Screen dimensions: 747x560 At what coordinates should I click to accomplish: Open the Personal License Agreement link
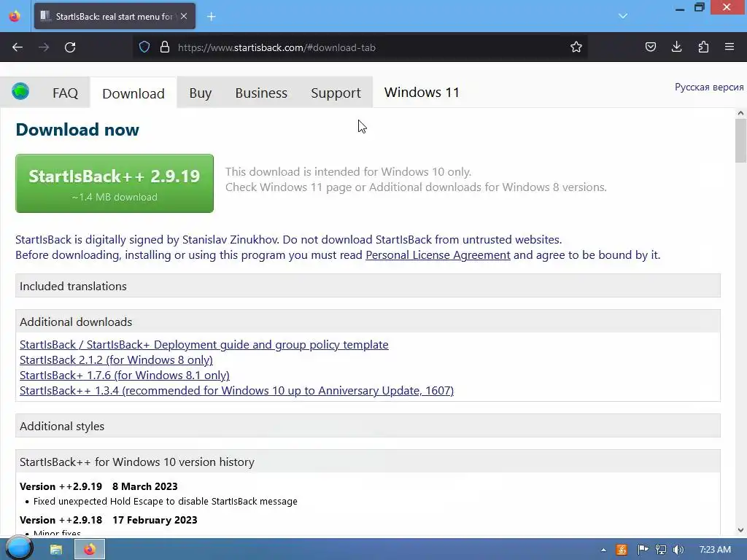[438, 255]
